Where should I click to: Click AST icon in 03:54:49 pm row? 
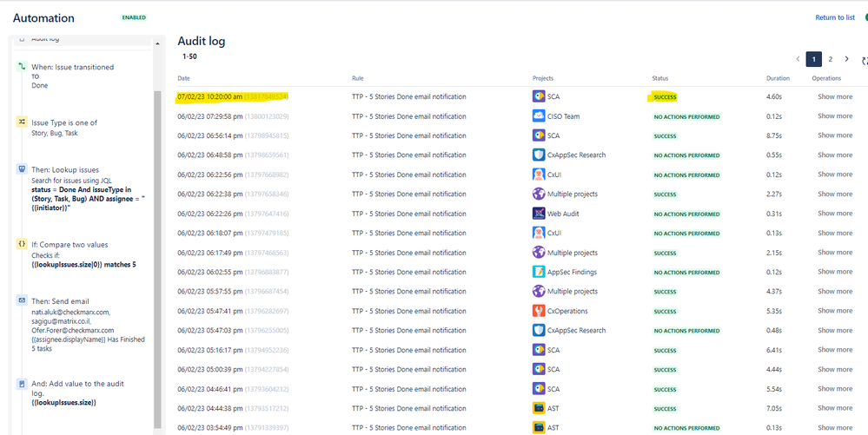click(539, 427)
